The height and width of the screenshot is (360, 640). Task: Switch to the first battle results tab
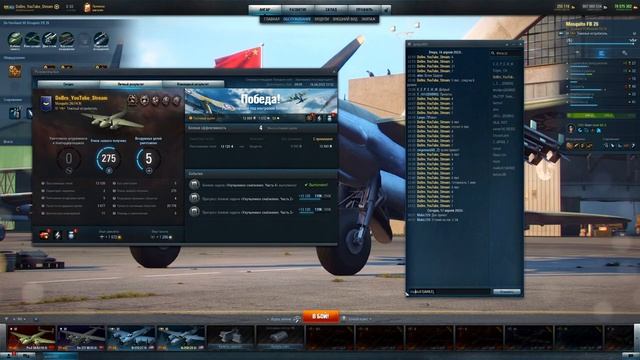pyautogui.click(x=69, y=84)
